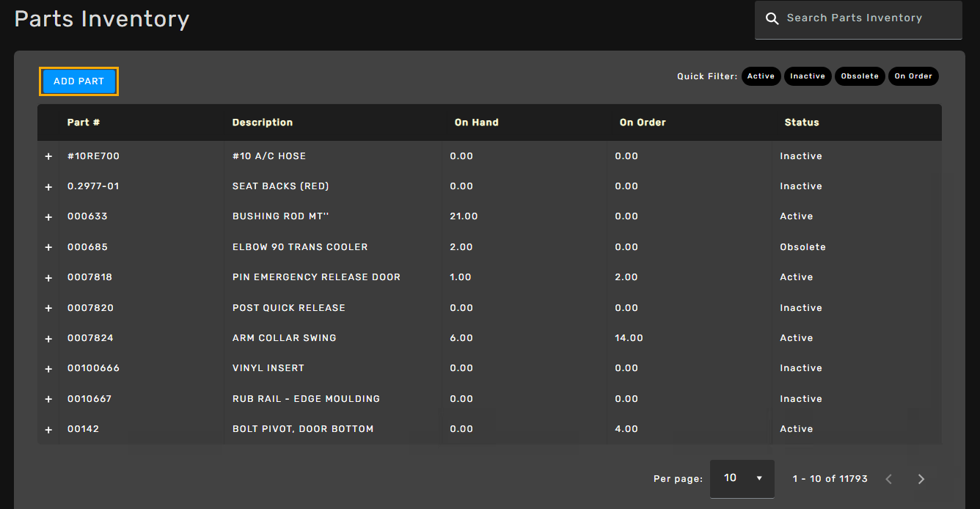Expand row for part #10RE700

point(48,156)
